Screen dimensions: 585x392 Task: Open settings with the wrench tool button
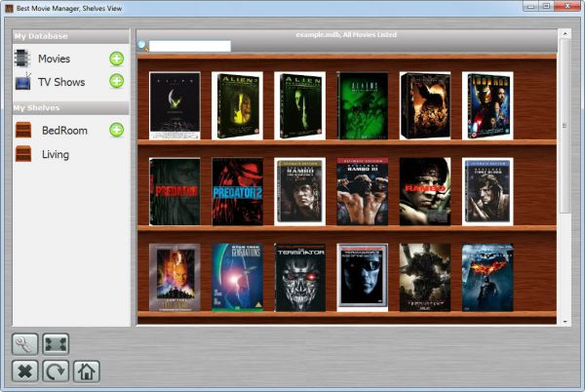tap(24, 344)
